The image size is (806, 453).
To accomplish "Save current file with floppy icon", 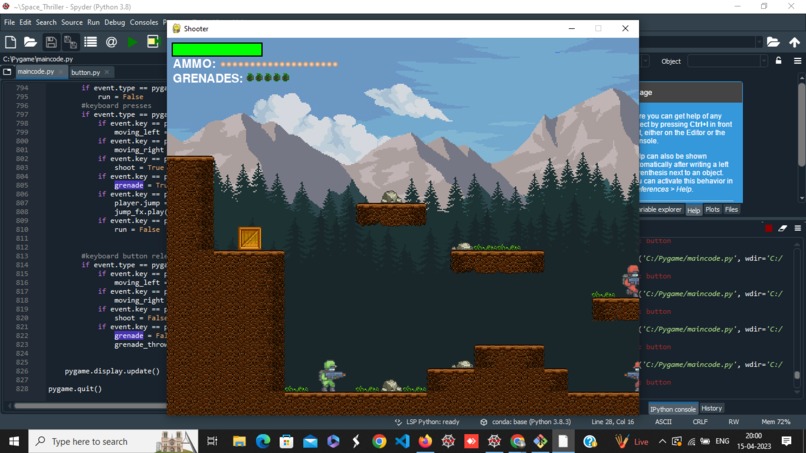I will pyautogui.click(x=50, y=42).
